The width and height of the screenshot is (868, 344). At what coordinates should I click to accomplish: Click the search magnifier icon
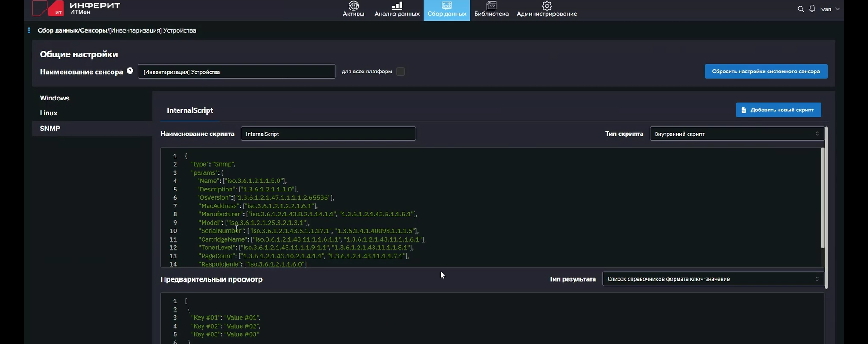click(x=801, y=9)
